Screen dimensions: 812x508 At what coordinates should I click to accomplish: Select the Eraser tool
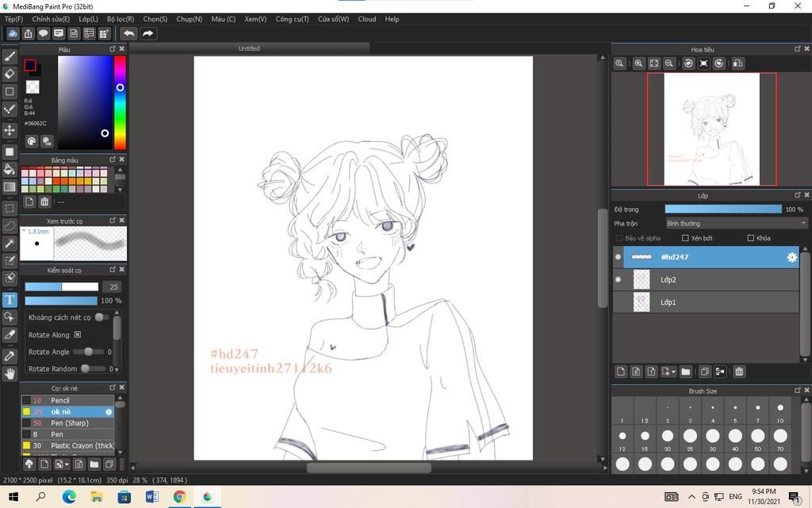pyautogui.click(x=10, y=74)
